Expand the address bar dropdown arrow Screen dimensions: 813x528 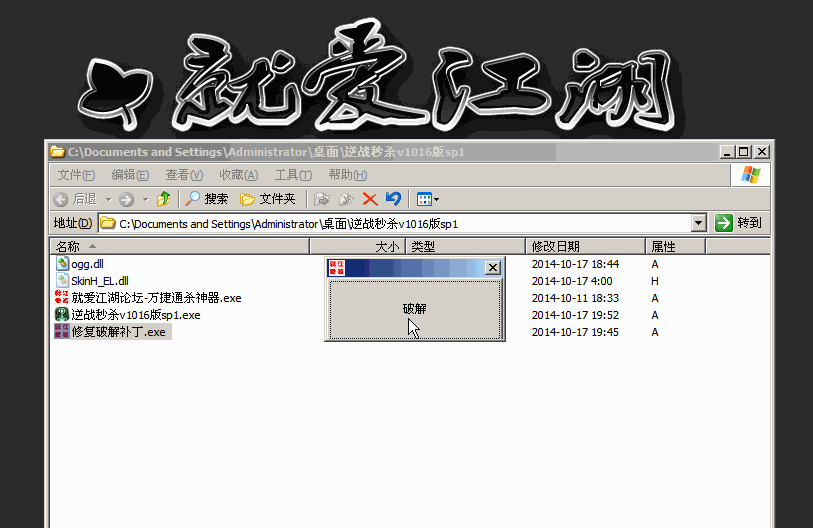698,224
